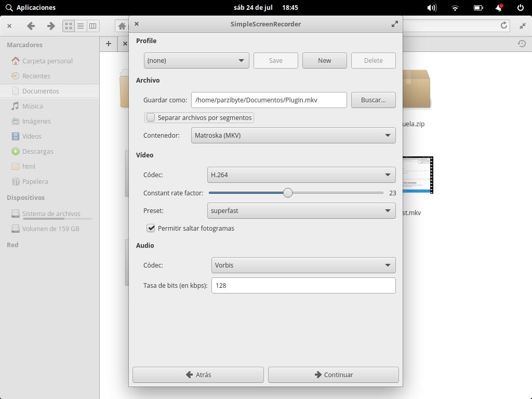Open the notifications bell icon
Screen dimensions: 532x399
(x=499, y=7)
